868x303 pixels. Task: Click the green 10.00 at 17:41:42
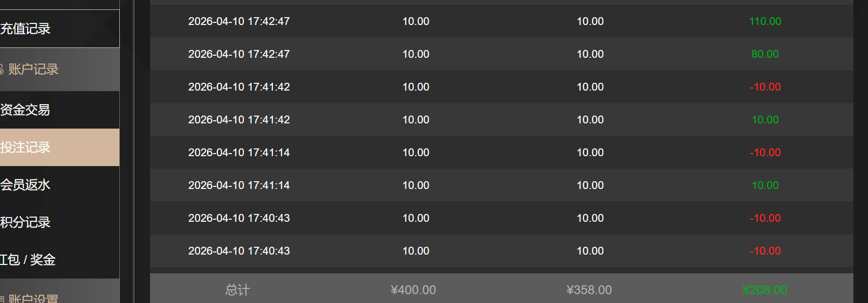(x=765, y=120)
